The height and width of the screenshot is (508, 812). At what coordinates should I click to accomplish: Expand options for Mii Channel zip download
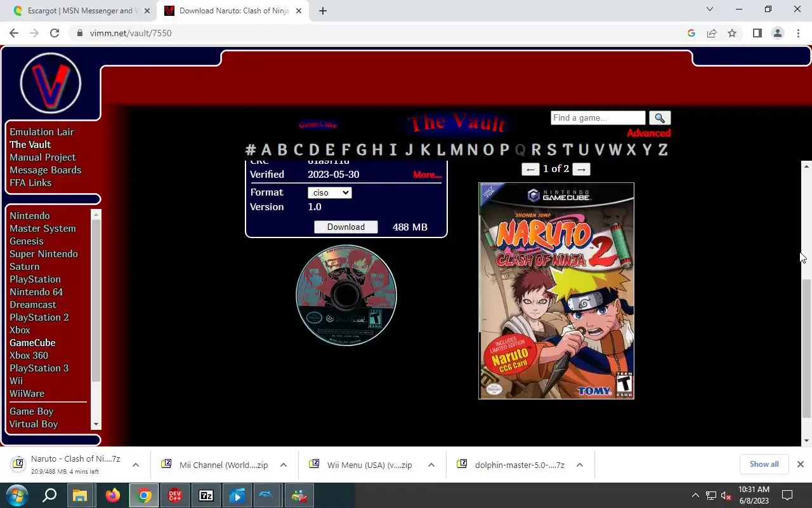284,465
